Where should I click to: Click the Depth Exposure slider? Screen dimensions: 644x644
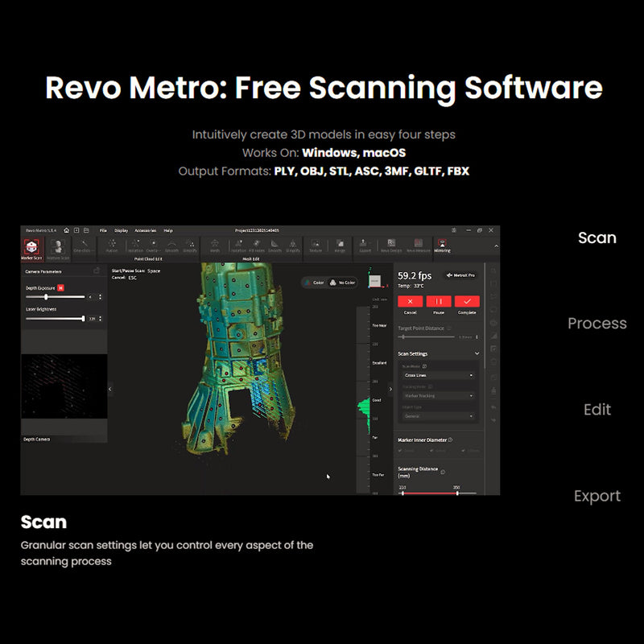(x=55, y=296)
